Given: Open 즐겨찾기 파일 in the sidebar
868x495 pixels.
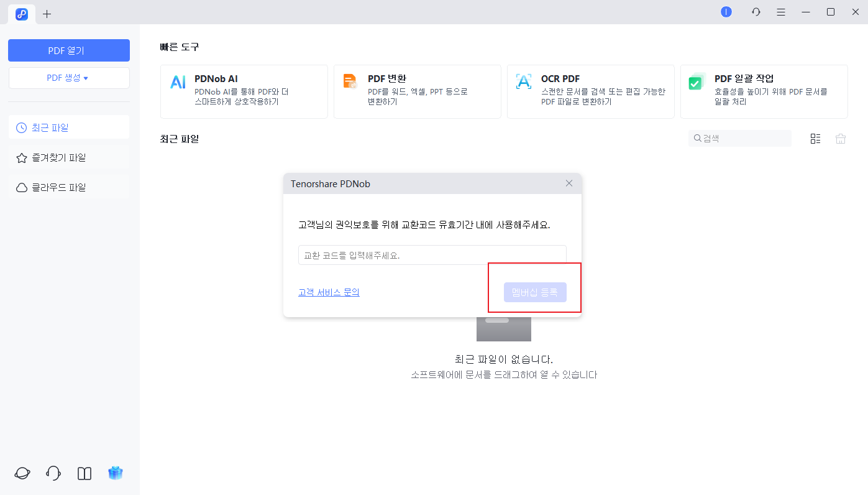Looking at the screenshot, I should [x=68, y=157].
